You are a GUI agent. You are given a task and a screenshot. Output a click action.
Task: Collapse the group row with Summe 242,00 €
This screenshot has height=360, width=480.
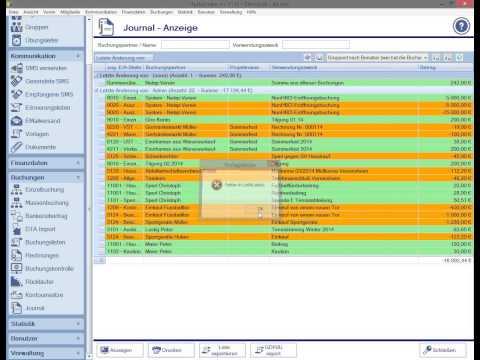pos(97,76)
